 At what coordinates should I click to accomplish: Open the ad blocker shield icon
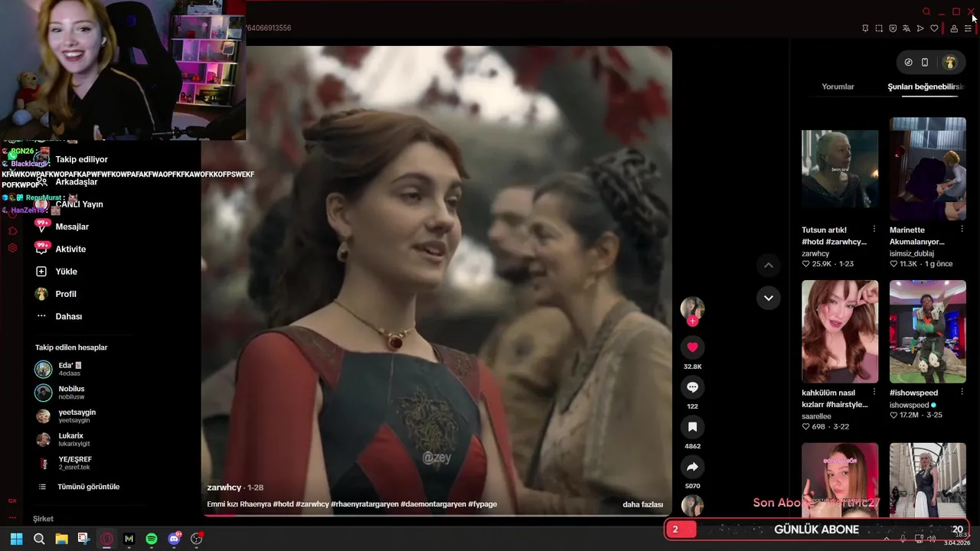tap(893, 28)
